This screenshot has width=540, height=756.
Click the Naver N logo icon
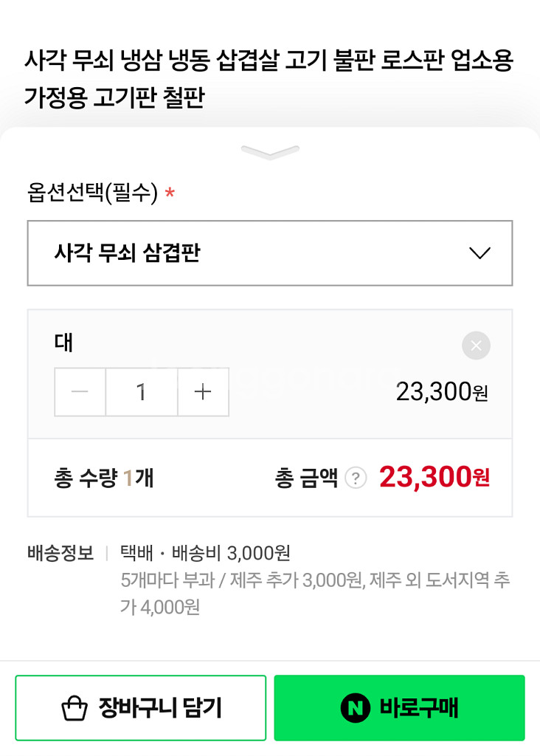click(x=355, y=709)
